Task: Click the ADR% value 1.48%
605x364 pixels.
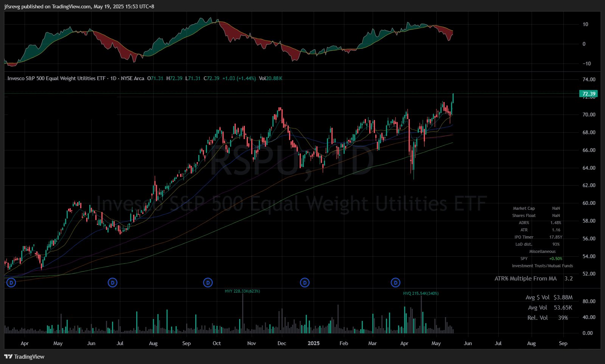Action: [x=556, y=223]
